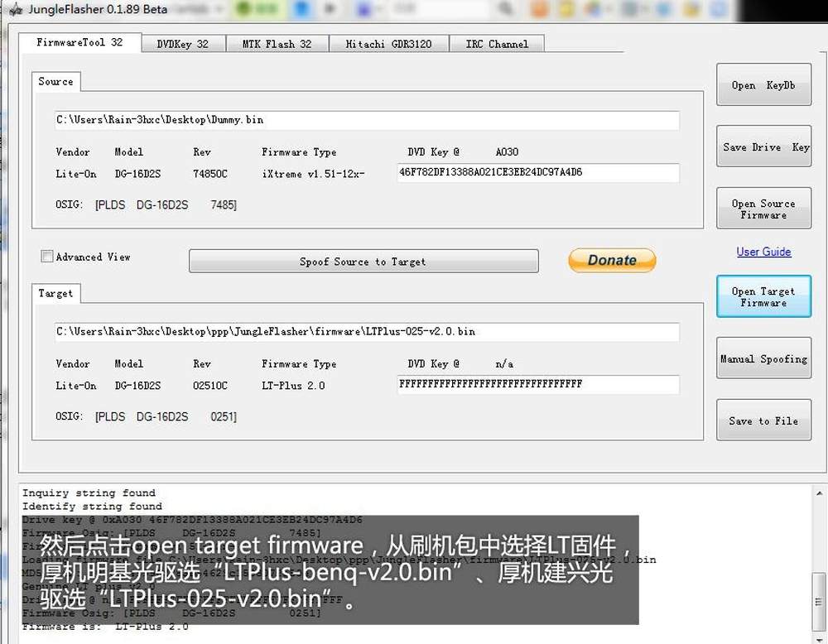The width and height of the screenshot is (828, 644).
Task: Click the source path field Dummy.bin
Action: coord(367,120)
